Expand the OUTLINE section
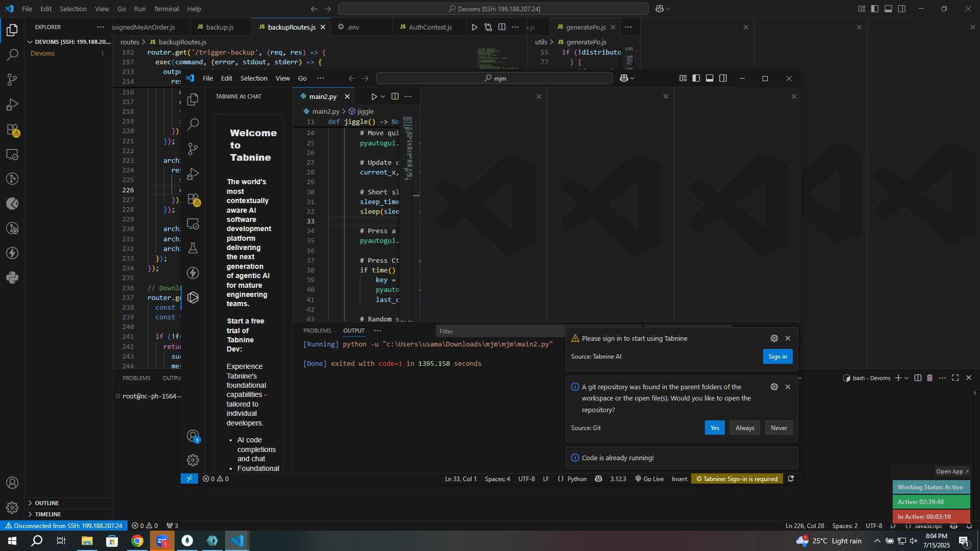980x551 pixels. (68, 503)
